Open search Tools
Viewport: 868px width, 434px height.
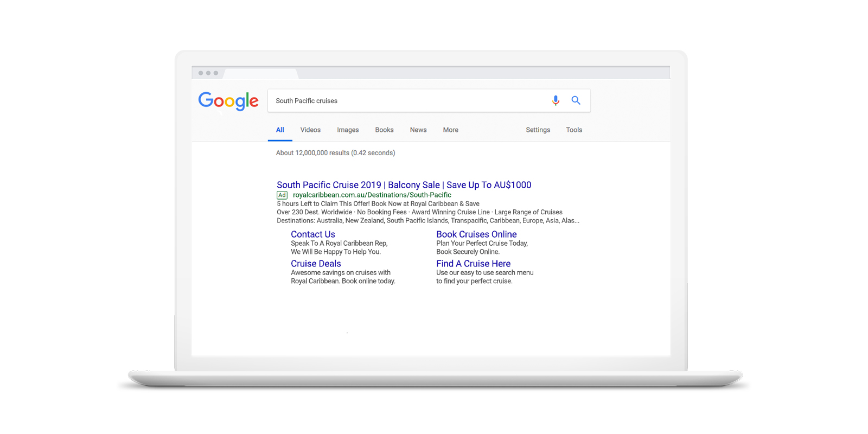(x=574, y=130)
